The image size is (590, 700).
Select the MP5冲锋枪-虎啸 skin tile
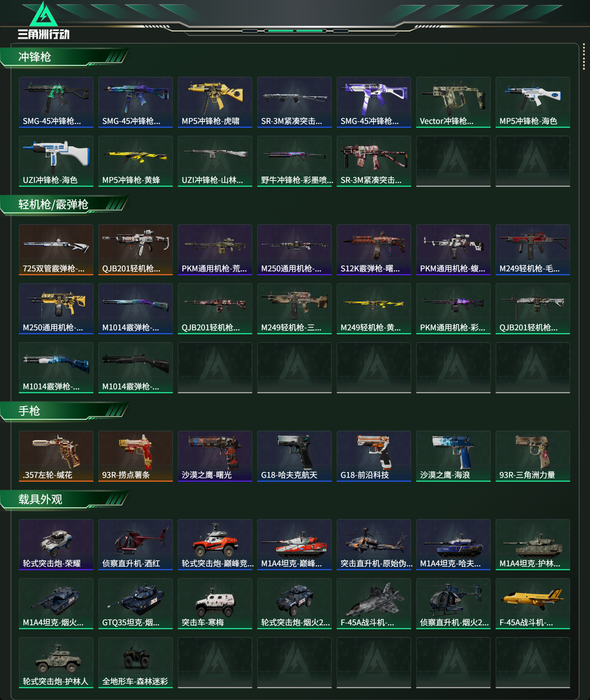coord(215,102)
